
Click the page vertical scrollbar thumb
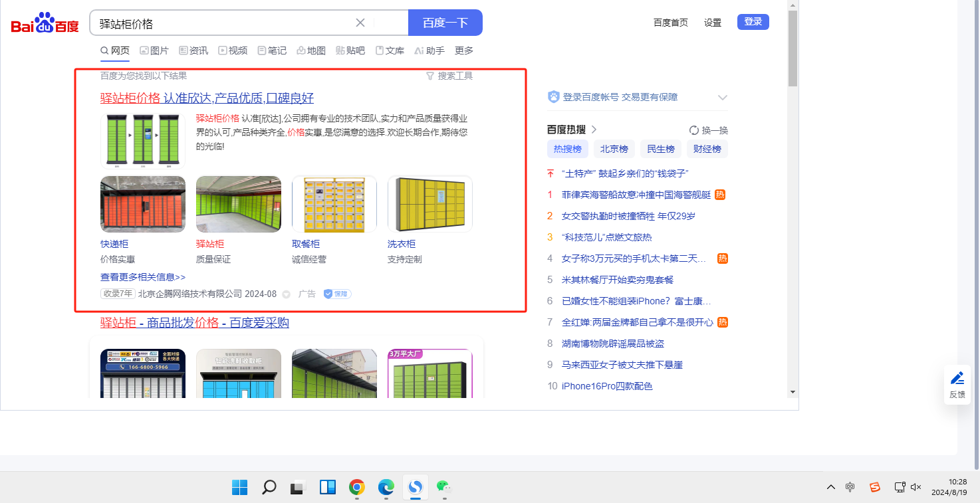pyautogui.click(x=793, y=48)
